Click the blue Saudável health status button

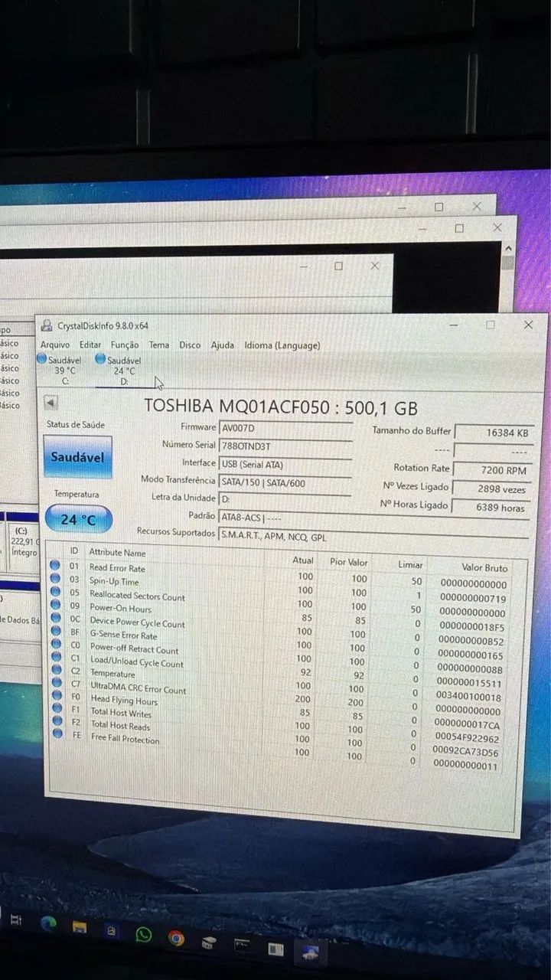point(77,457)
